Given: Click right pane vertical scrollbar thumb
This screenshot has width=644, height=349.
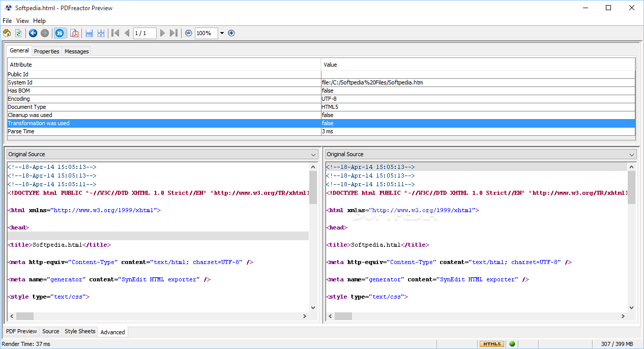Looking at the screenshot, I should pos(632,187).
